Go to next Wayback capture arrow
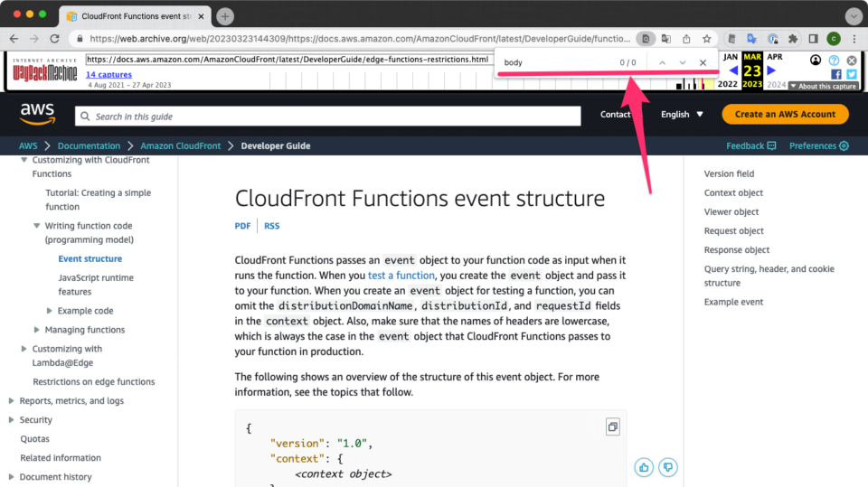Screen dimensions: 868x487 click(771, 70)
